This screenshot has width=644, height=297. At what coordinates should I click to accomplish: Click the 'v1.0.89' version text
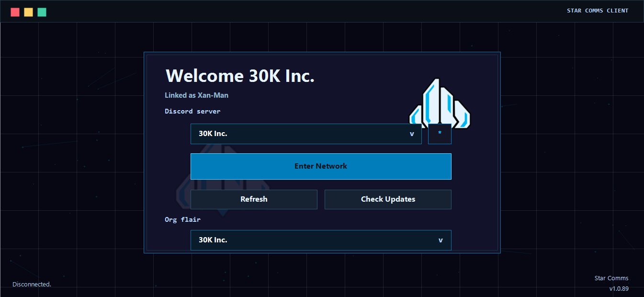(619, 289)
